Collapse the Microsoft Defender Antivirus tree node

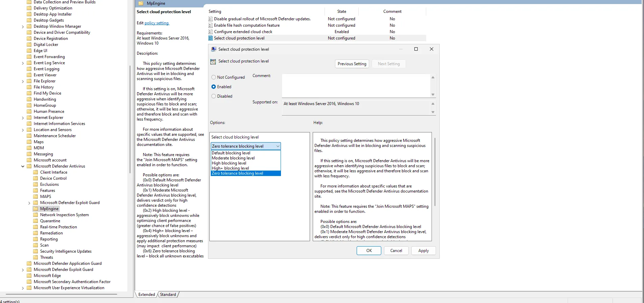point(23,166)
